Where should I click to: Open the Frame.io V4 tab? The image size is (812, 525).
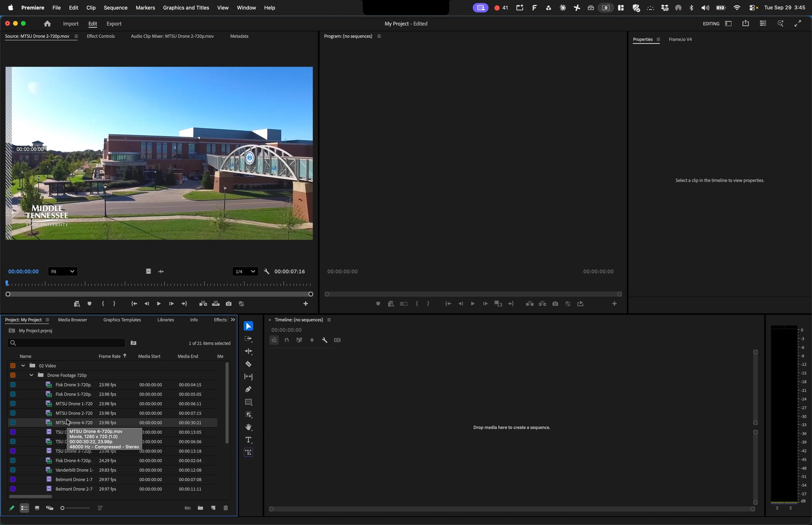680,39
